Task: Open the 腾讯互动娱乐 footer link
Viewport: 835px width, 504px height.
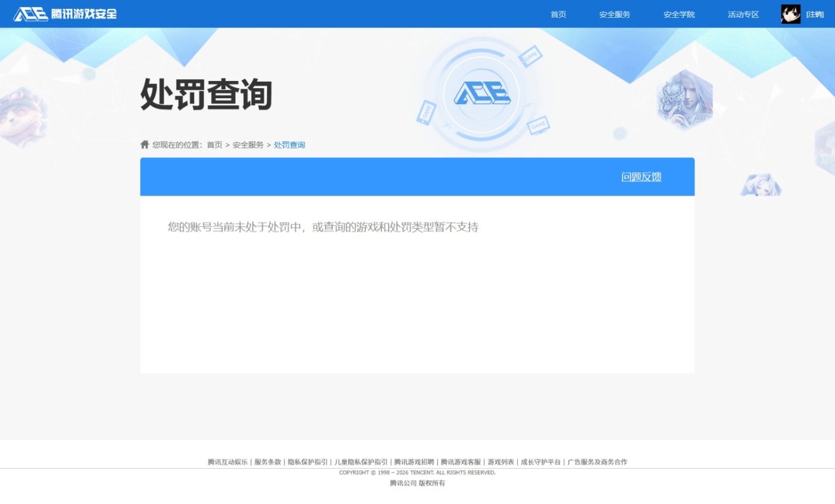Action: point(227,462)
